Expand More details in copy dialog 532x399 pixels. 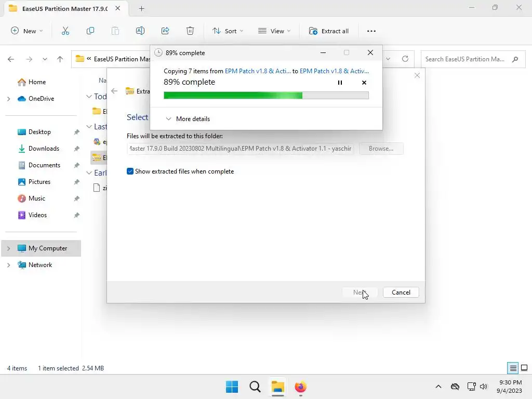point(188,119)
